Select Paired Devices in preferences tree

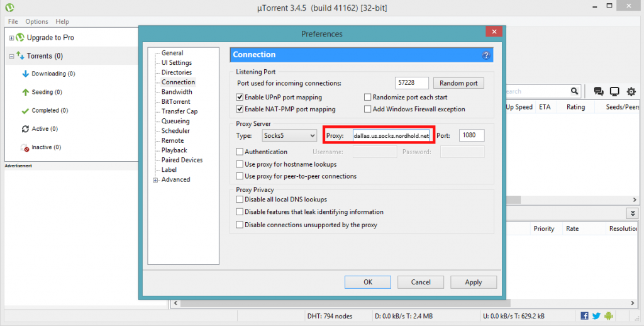182,160
